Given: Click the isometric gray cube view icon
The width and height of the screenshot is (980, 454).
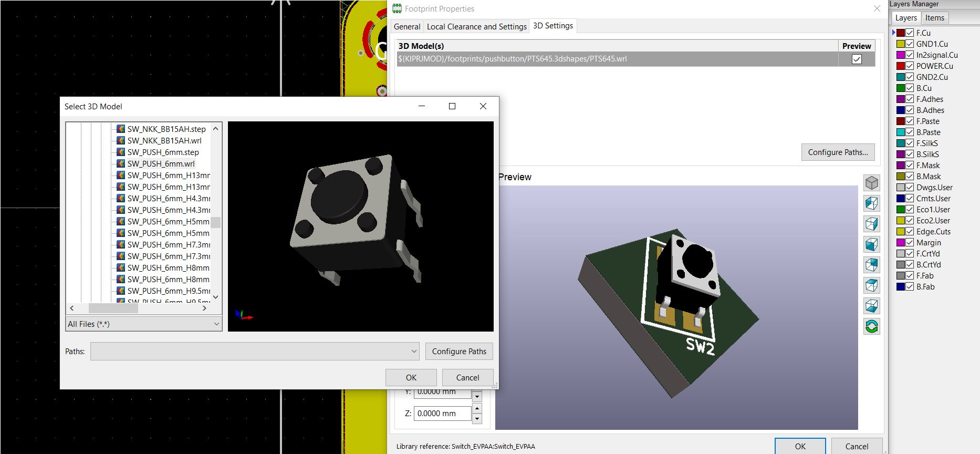Looking at the screenshot, I should pos(871,183).
